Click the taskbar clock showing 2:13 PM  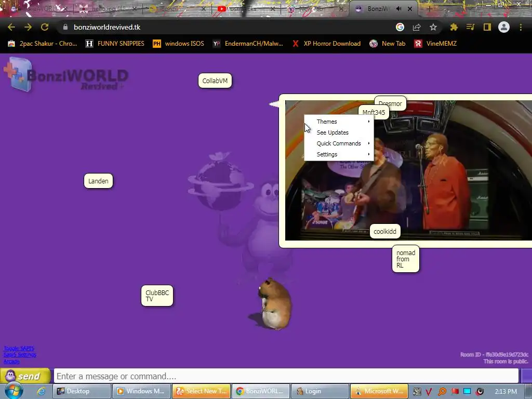tap(506, 392)
